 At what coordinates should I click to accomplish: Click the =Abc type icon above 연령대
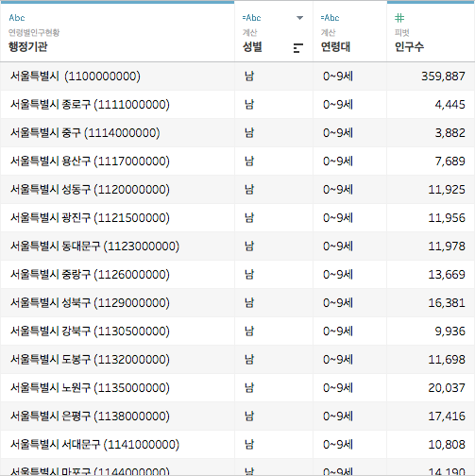[330, 18]
